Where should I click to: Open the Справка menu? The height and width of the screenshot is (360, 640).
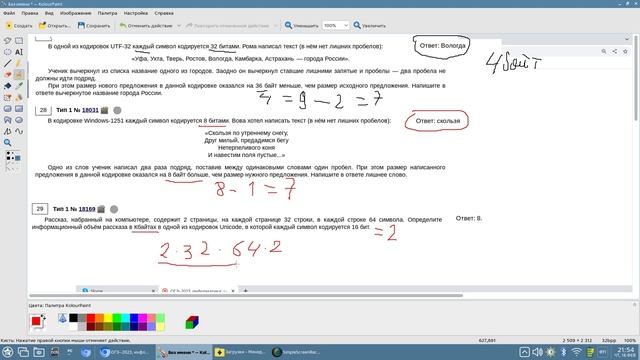tap(164, 13)
